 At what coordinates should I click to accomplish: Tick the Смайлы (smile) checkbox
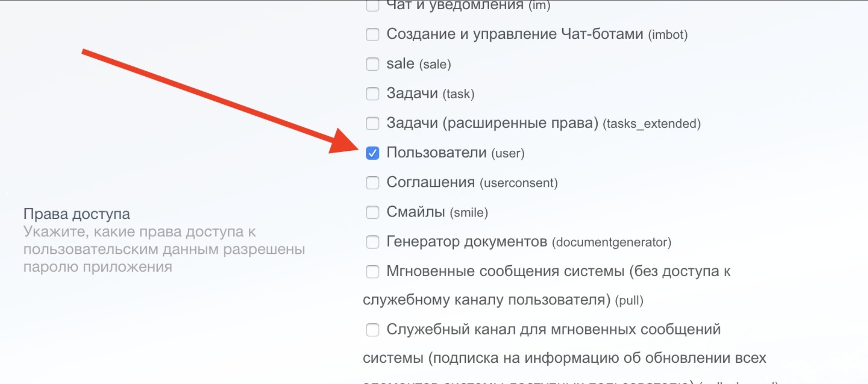coord(372,212)
